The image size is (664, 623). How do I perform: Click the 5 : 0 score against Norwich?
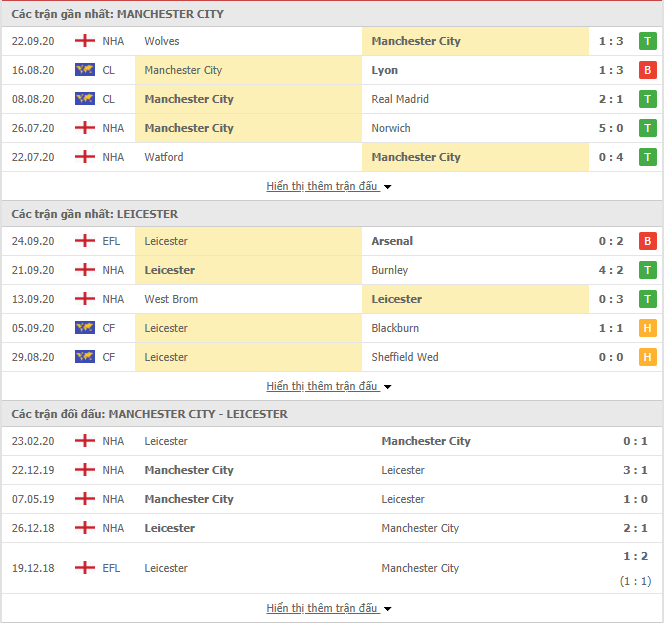611,128
